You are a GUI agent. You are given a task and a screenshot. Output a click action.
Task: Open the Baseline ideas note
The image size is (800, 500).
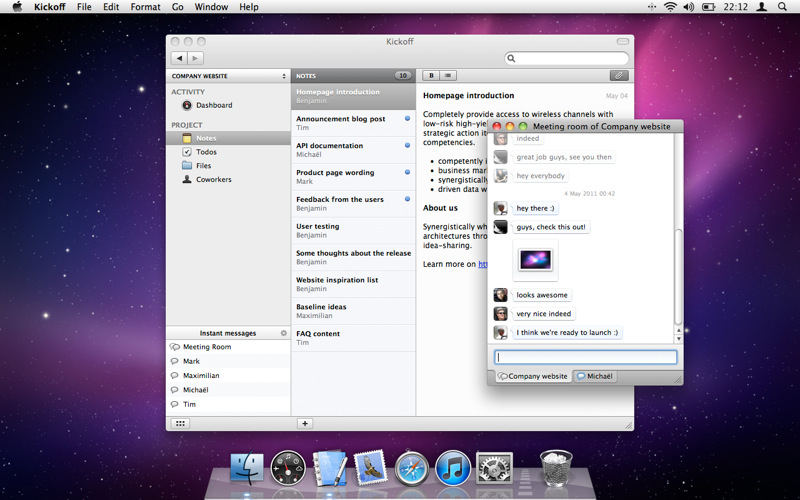(353, 311)
